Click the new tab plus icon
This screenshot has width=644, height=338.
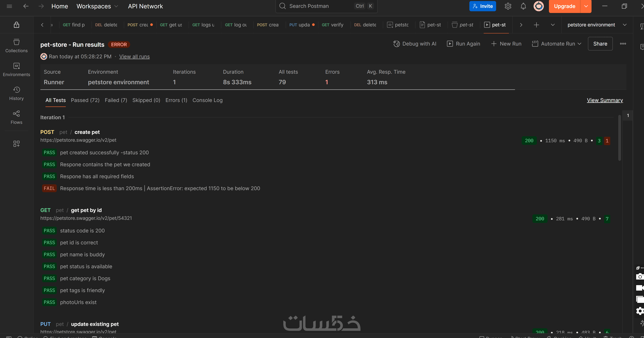536,25
